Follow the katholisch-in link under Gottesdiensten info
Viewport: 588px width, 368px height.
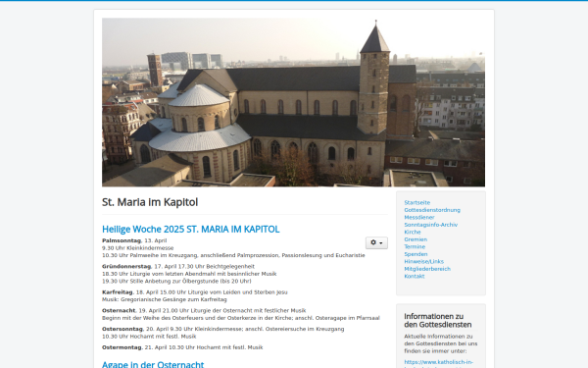(438, 363)
